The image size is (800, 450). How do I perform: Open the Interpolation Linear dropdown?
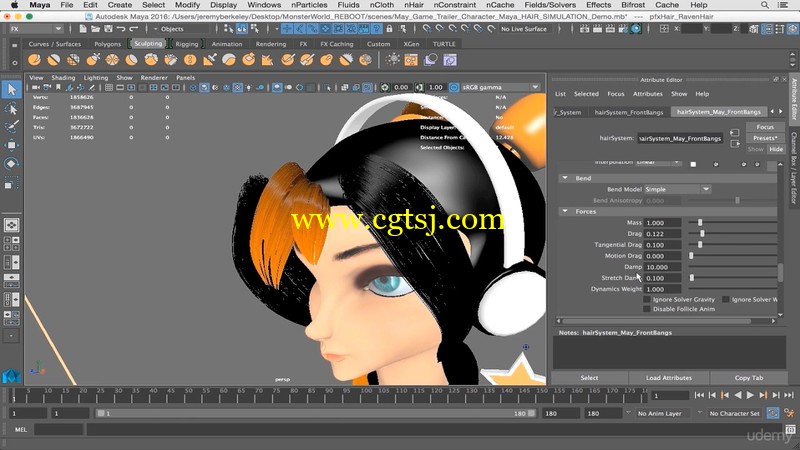pyautogui.click(x=658, y=162)
